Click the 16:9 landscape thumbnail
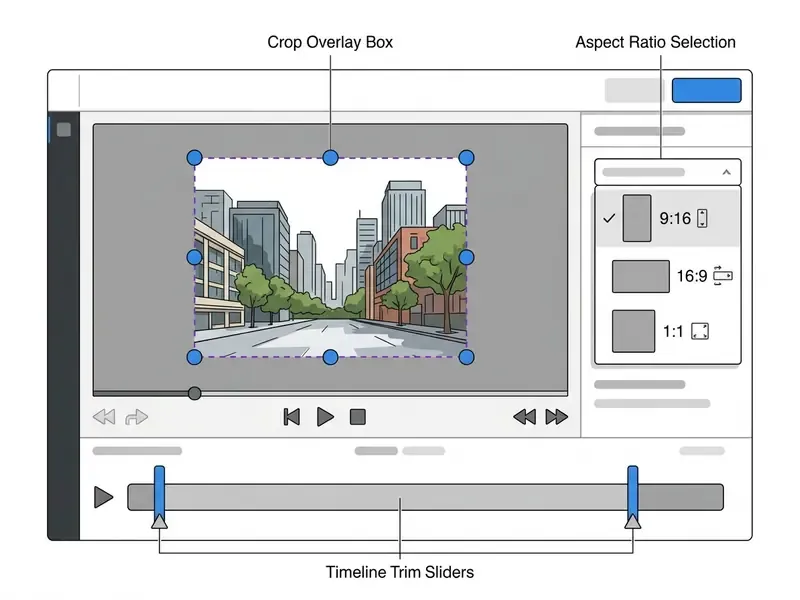This screenshot has width=800, height=600. pyautogui.click(x=641, y=277)
